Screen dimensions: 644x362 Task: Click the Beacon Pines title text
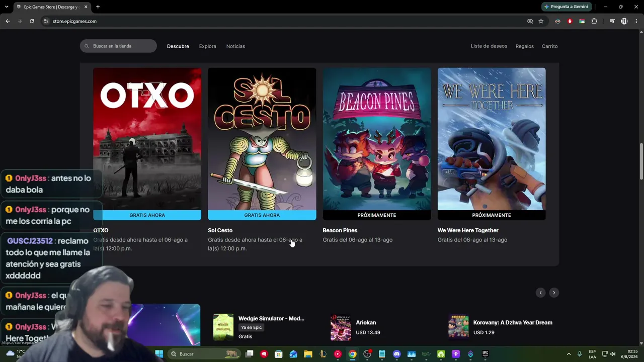point(340,230)
